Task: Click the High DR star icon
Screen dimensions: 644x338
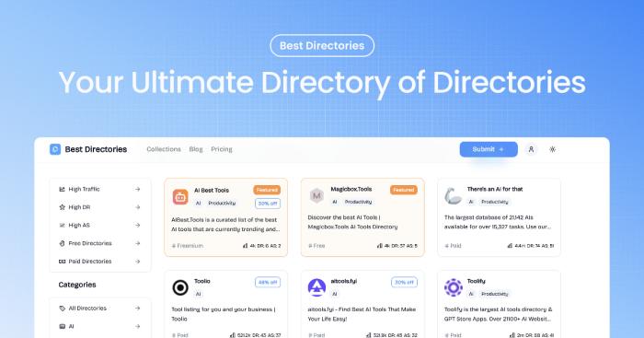Action: (x=62, y=207)
